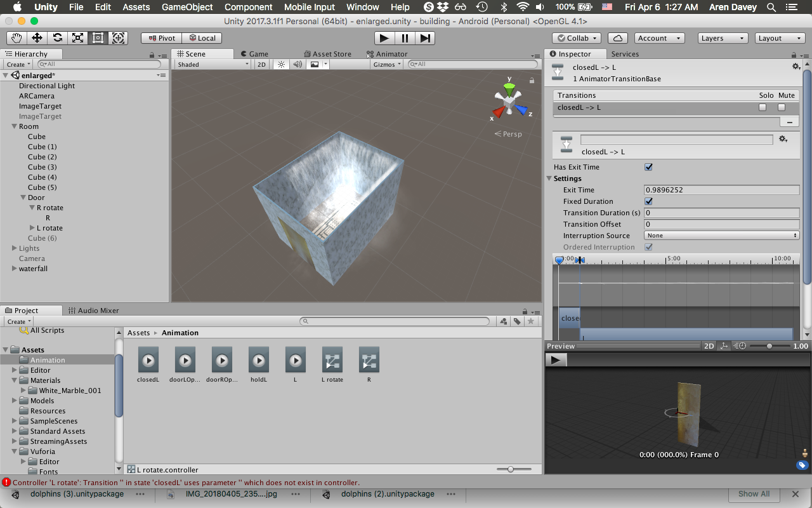Open Gizmos dropdown
Screen dimensions: 812x508
click(387, 64)
